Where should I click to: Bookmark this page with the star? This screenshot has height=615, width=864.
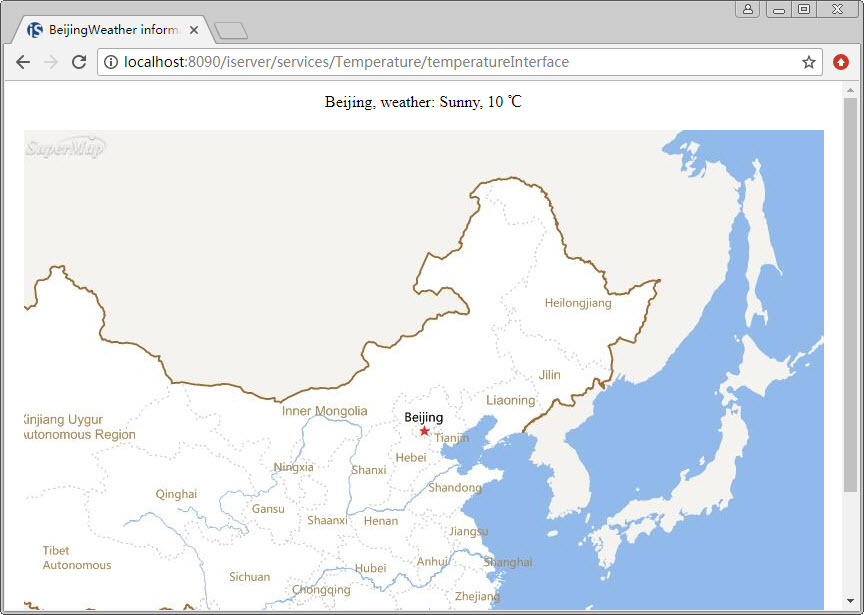pyautogui.click(x=808, y=62)
